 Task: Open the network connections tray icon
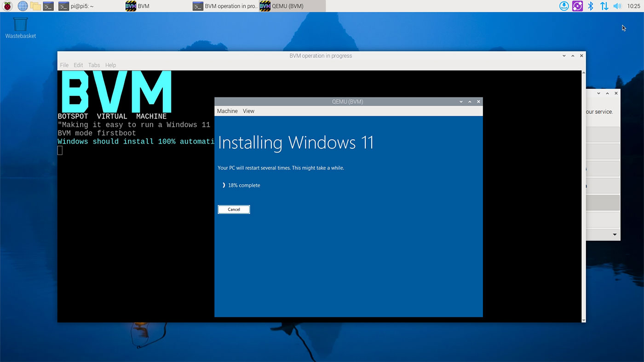[604, 6]
